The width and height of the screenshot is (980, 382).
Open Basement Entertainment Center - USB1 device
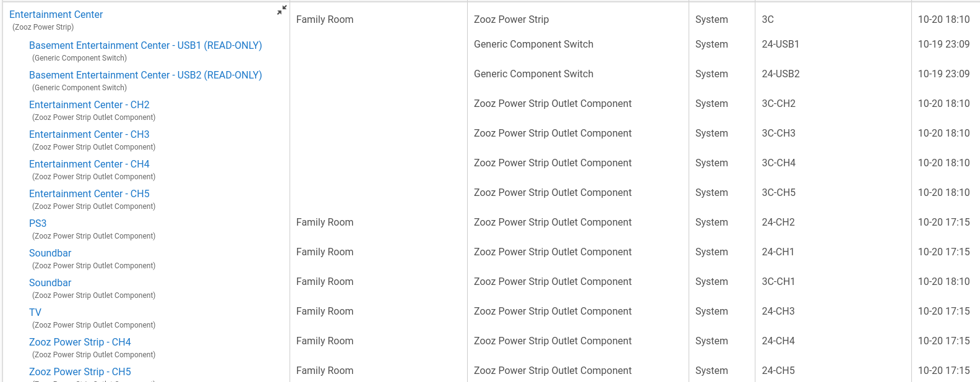(x=145, y=45)
